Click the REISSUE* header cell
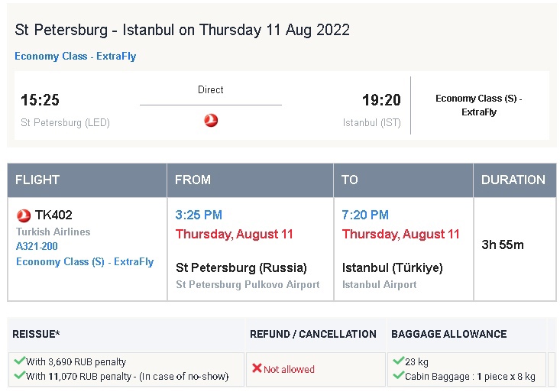Image resolution: width=560 pixels, height=392 pixels. click(x=126, y=334)
